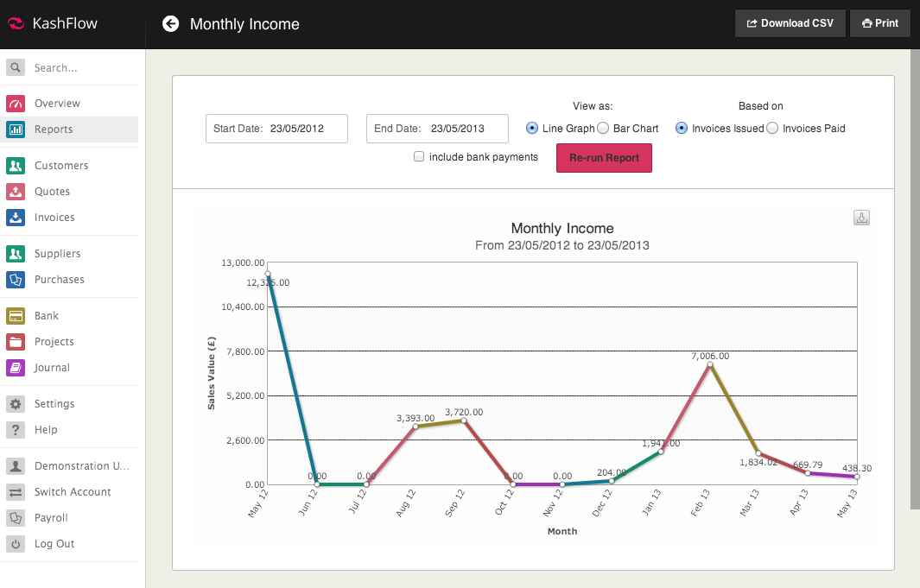Select the Bar Chart radio option
920x588 pixels.
pyautogui.click(x=603, y=129)
